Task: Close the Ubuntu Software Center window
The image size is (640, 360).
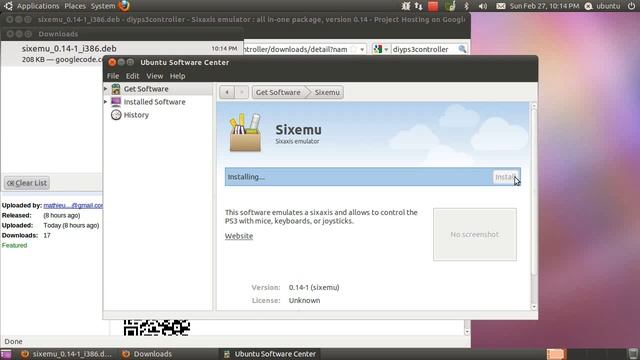Action: coord(112,62)
